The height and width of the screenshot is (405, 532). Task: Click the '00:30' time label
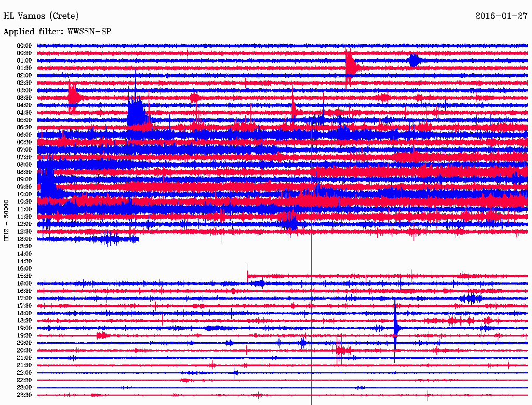(x=24, y=53)
